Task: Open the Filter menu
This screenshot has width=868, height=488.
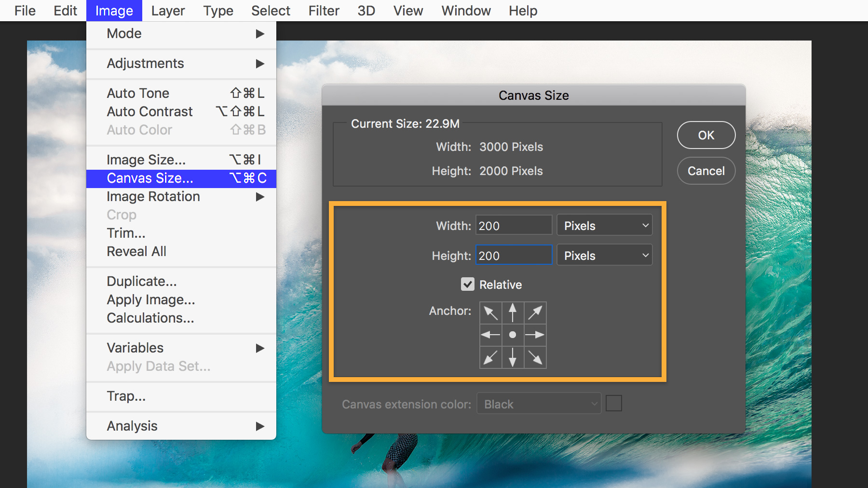Action: (324, 10)
